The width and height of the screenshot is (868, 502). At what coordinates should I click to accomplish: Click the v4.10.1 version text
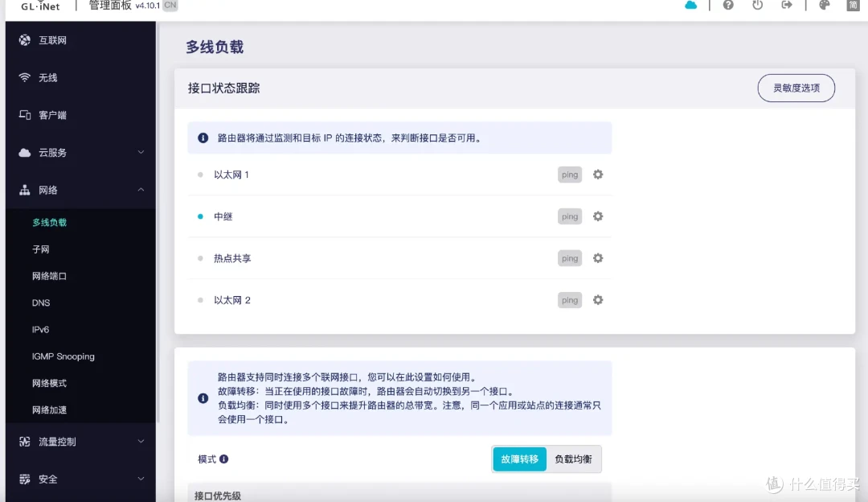click(148, 6)
